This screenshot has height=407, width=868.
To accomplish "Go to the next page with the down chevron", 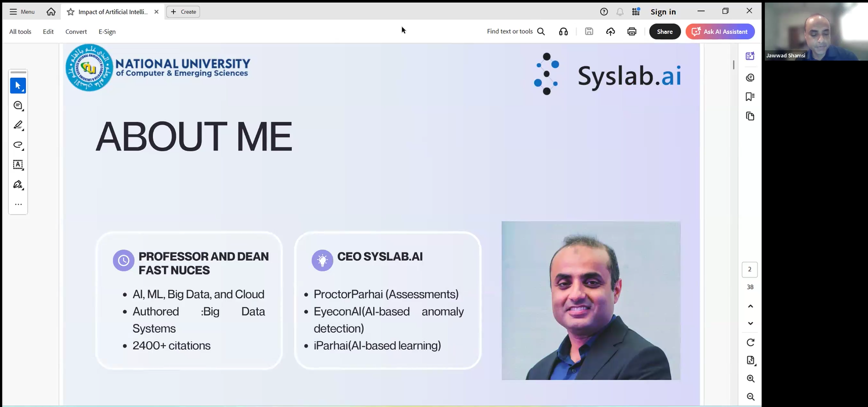I will tap(750, 323).
